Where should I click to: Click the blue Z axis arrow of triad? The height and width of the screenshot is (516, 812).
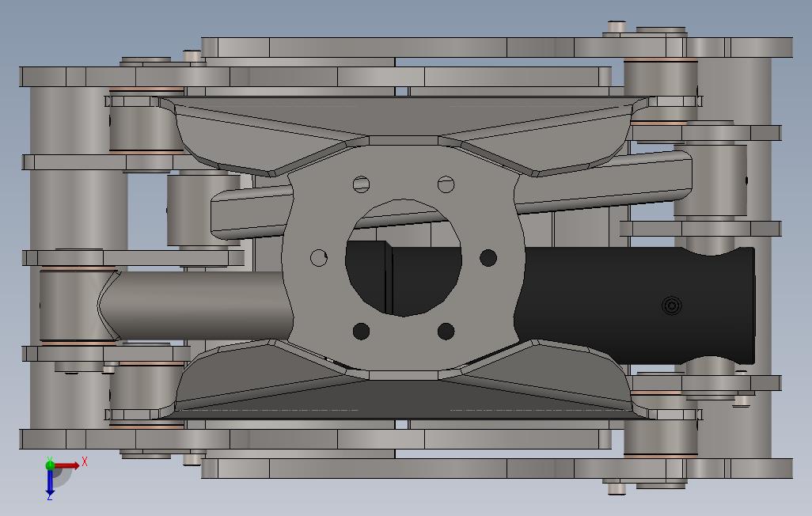(50, 482)
